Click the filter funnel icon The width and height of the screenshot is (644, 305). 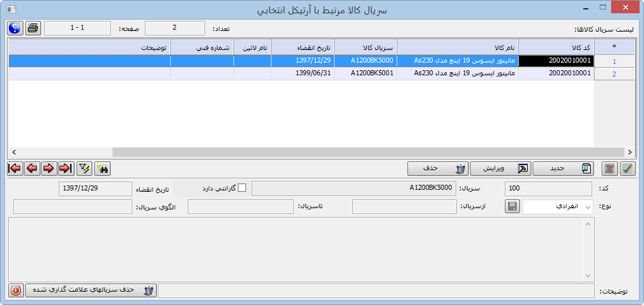[x=84, y=168]
